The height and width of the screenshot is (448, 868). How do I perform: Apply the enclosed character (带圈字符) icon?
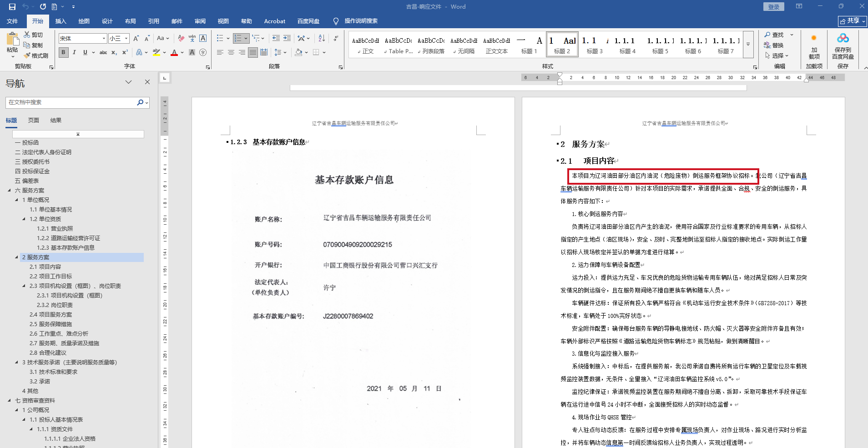click(x=203, y=52)
